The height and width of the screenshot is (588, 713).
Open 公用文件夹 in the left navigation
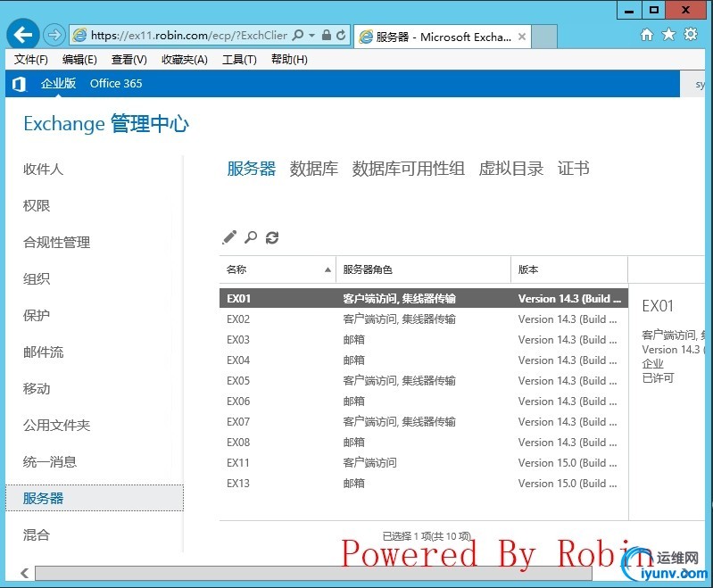[57, 426]
